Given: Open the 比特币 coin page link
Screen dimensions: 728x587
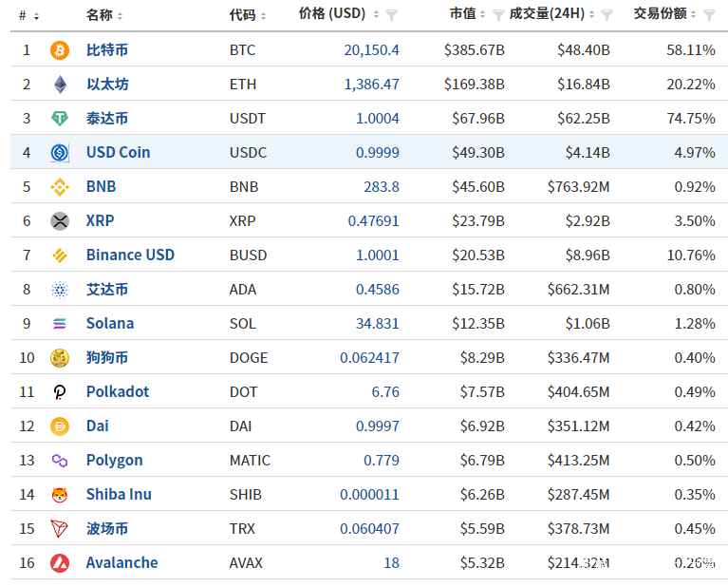Looking at the screenshot, I should click(x=106, y=50).
